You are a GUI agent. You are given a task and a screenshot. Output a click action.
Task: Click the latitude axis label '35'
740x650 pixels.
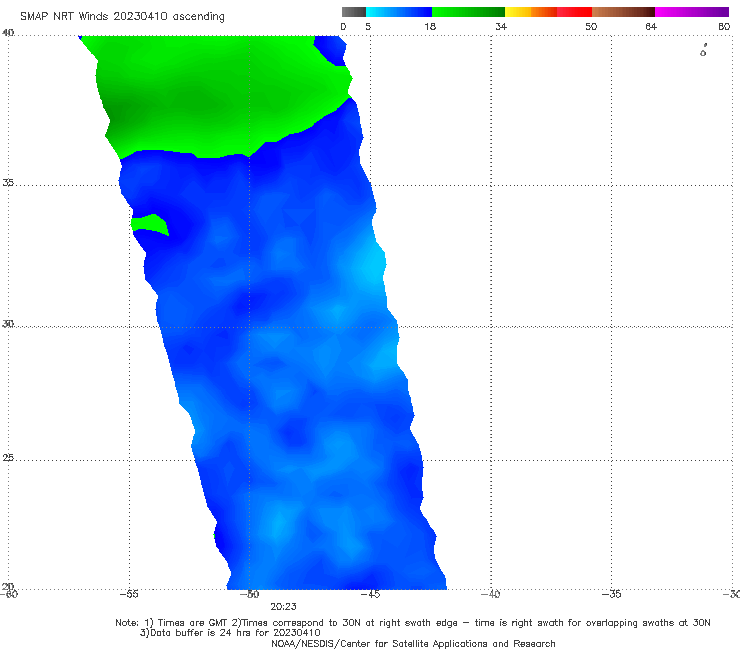point(8,182)
